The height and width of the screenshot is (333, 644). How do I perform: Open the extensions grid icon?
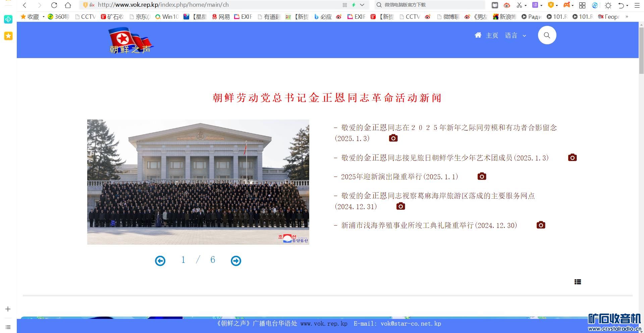click(x=582, y=5)
